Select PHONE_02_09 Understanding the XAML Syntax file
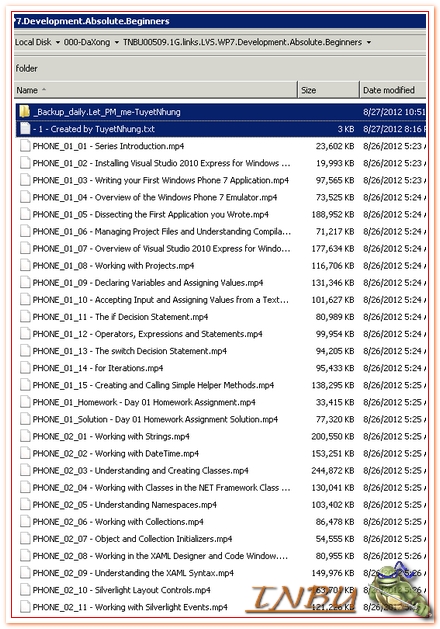The height and width of the screenshot is (629, 440). click(x=221, y=573)
